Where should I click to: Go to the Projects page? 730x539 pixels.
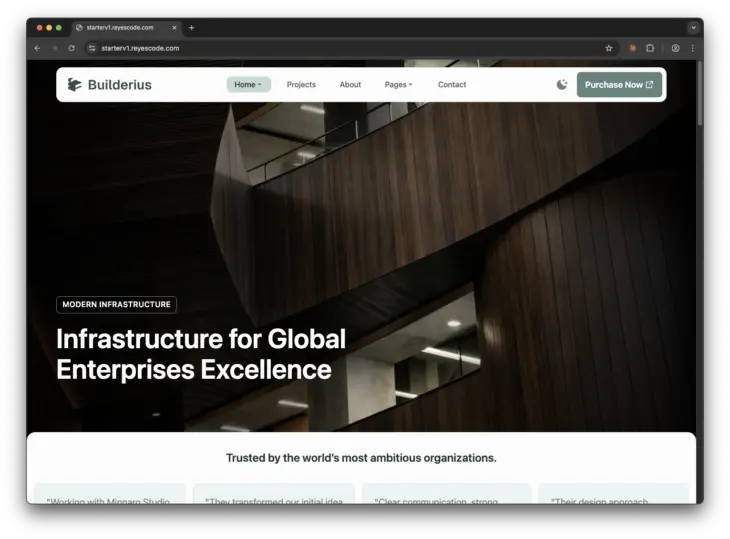301,85
